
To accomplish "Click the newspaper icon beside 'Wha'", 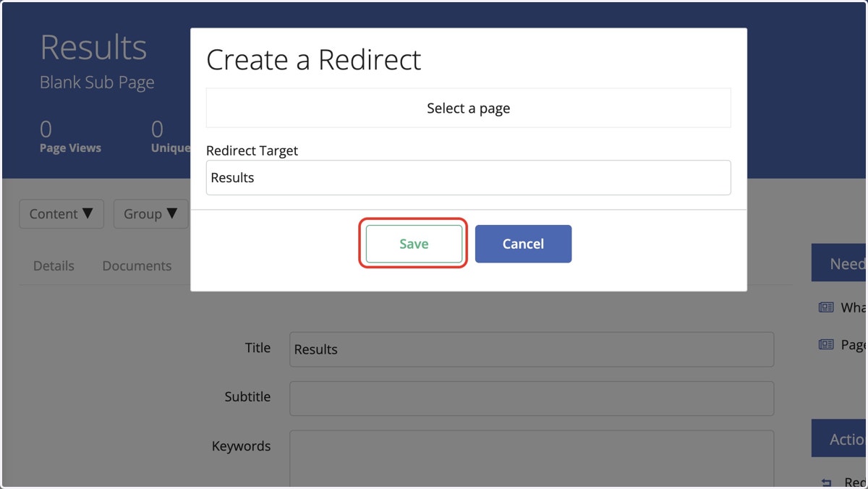I will (x=826, y=307).
